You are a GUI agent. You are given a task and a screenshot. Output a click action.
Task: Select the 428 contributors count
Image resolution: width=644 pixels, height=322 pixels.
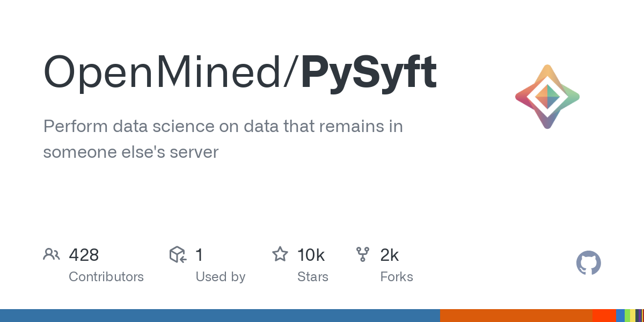click(x=84, y=255)
